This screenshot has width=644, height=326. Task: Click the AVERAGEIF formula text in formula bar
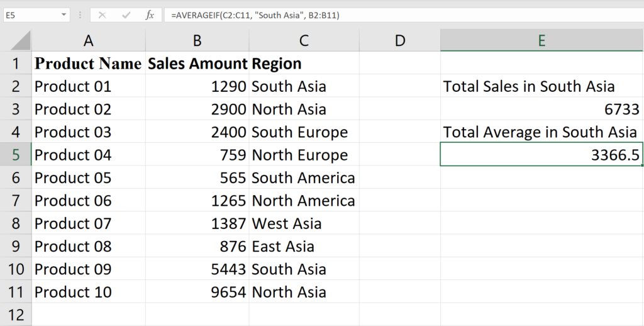255,15
